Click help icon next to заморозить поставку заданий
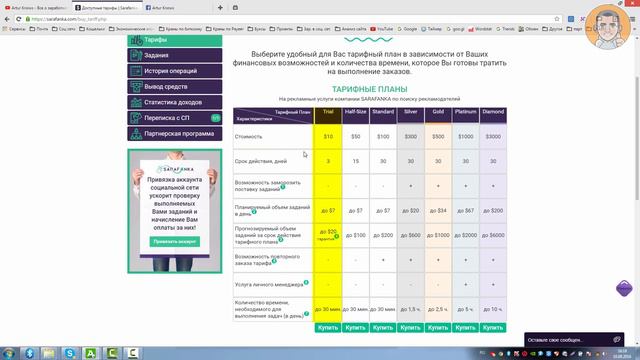The image size is (640, 360). tap(283, 187)
